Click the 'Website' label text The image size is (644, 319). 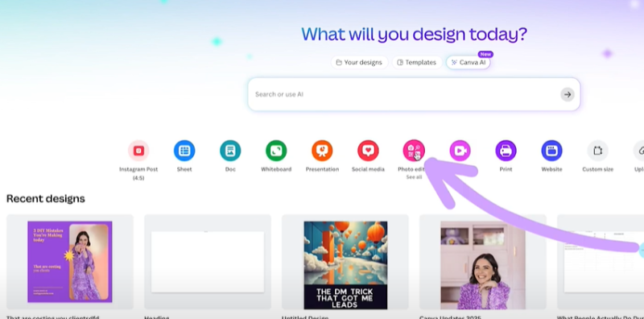tap(551, 169)
